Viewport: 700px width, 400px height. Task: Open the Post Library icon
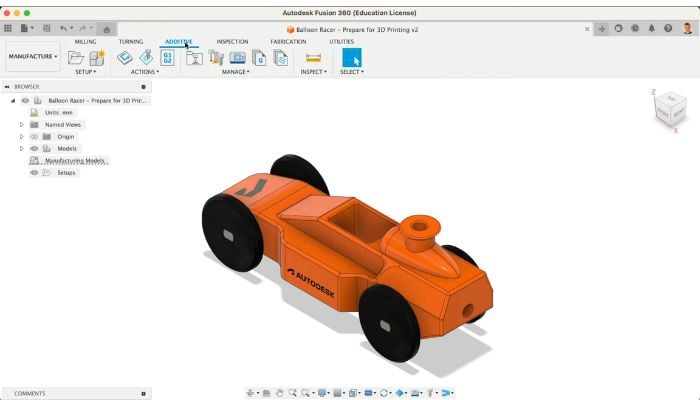259,58
